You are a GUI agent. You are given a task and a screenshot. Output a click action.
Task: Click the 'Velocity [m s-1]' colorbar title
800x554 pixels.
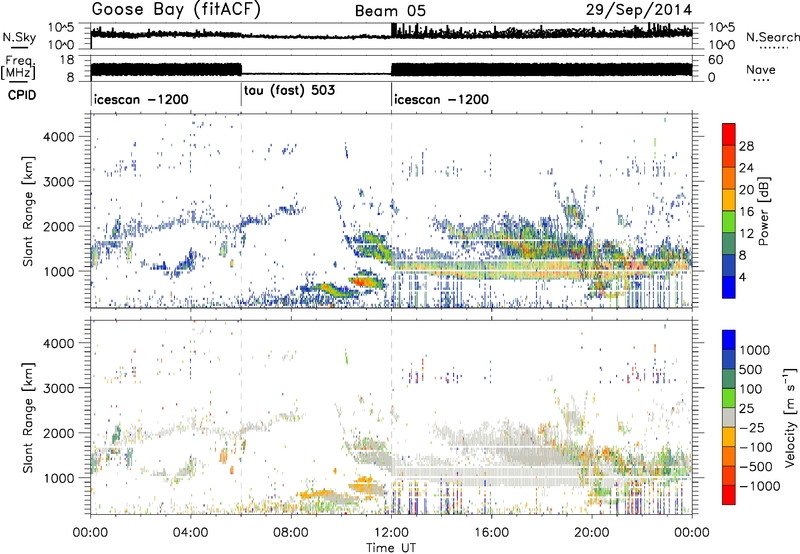click(790, 417)
